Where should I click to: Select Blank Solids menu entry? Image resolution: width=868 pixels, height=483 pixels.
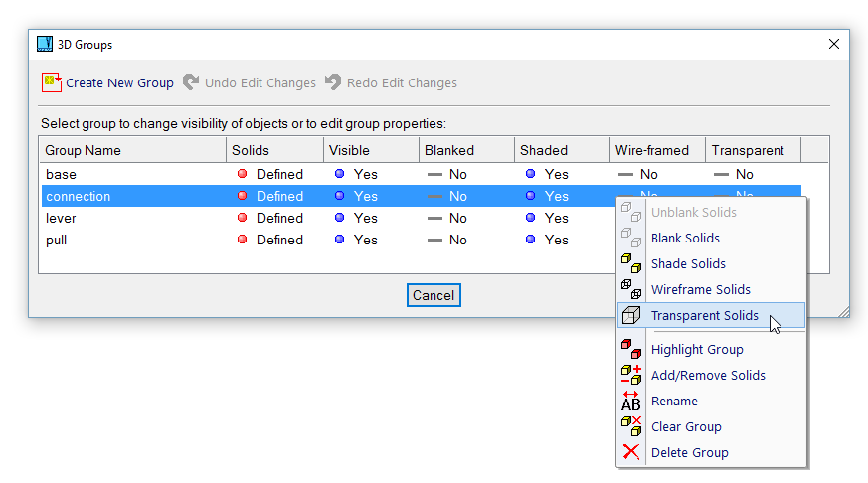pos(685,239)
